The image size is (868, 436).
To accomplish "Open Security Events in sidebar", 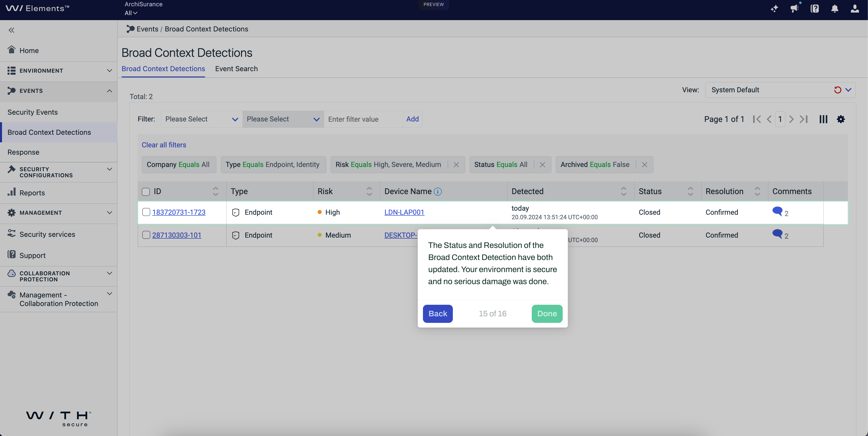I will click(x=32, y=112).
